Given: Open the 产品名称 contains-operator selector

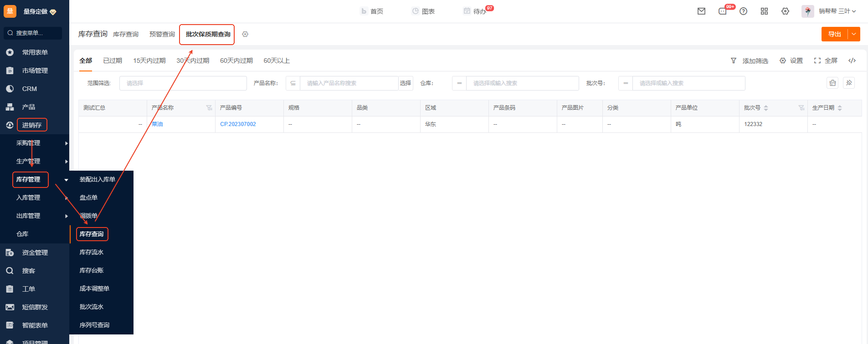Looking at the screenshot, I should [293, 83].
